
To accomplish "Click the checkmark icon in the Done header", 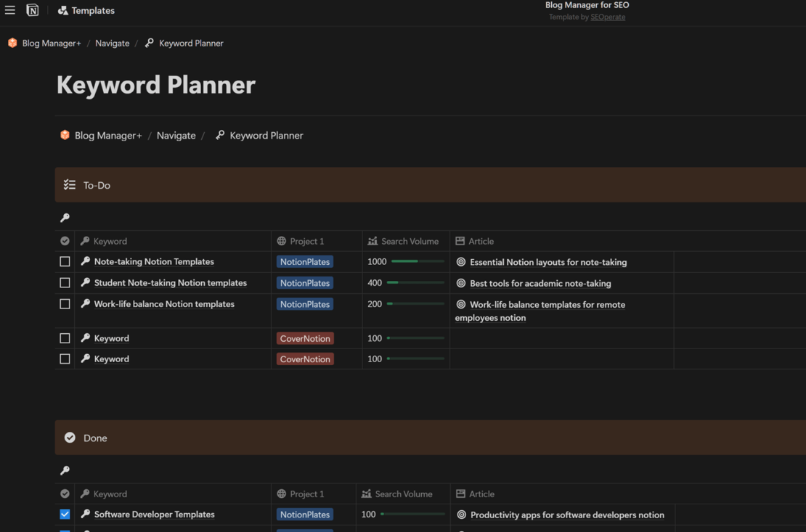I will tap(70, 437).
